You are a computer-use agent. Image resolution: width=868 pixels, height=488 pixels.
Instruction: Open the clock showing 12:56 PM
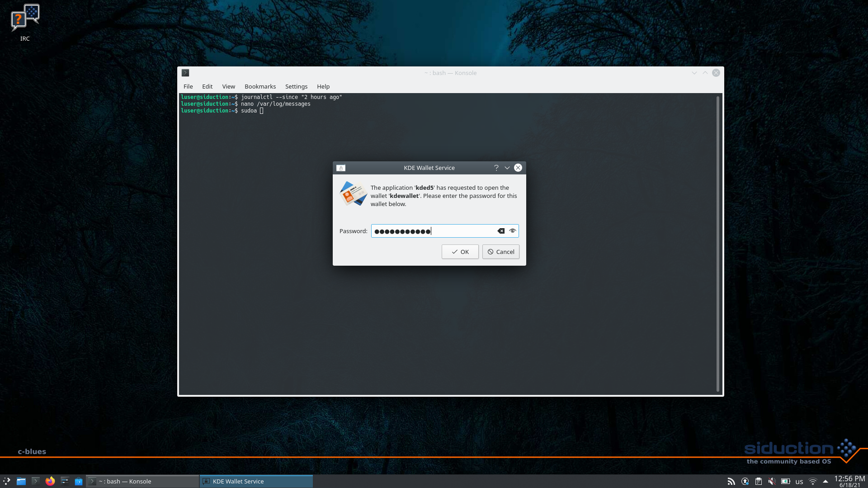point(849,481)
